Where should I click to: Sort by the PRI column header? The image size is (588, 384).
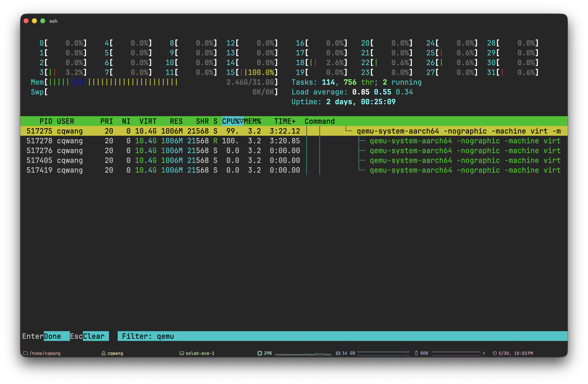click(x=107, y=121)
